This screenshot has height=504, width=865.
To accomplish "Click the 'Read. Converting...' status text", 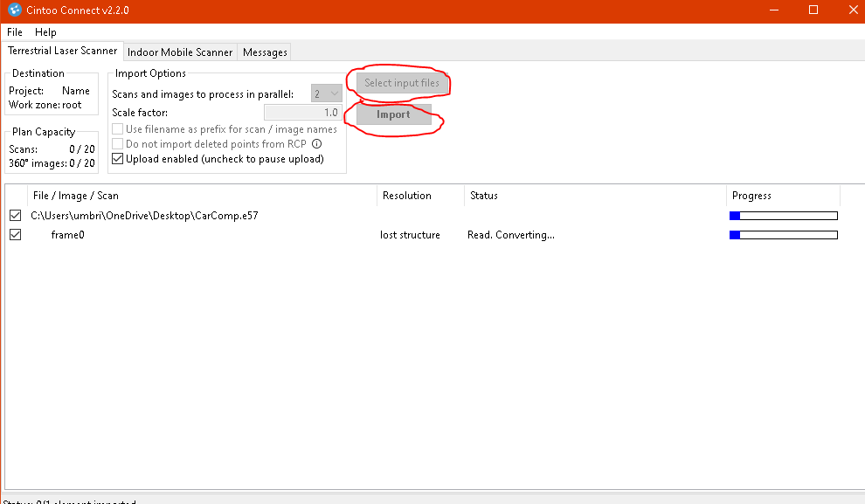I will coord(511,235).
